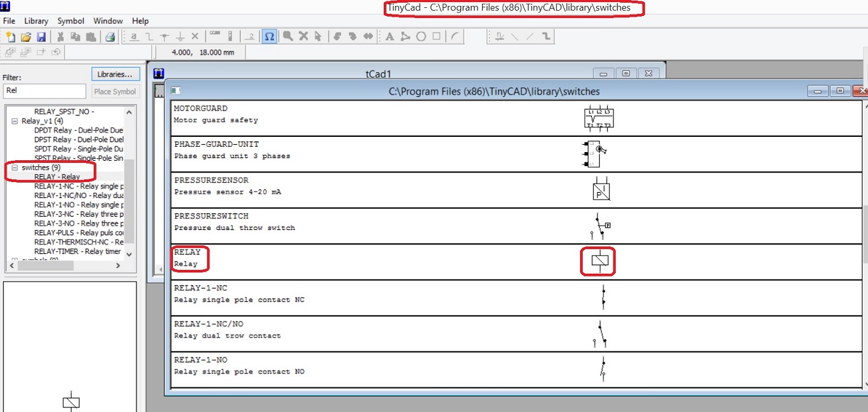
Task: Collapse the switches (9) tree node
Action: (15, 167)
